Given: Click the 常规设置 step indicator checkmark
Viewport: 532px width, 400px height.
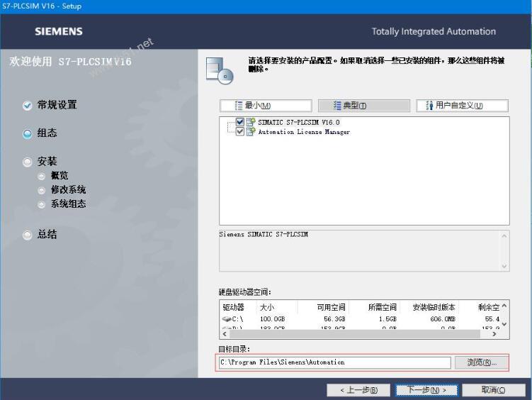Looking at the screenshot, I should coord(27,106).
